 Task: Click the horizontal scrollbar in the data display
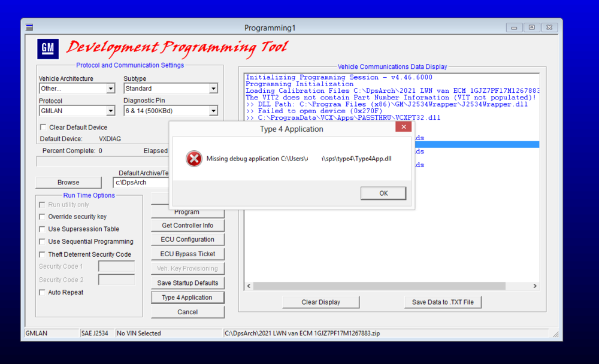(x=379, y=286)
